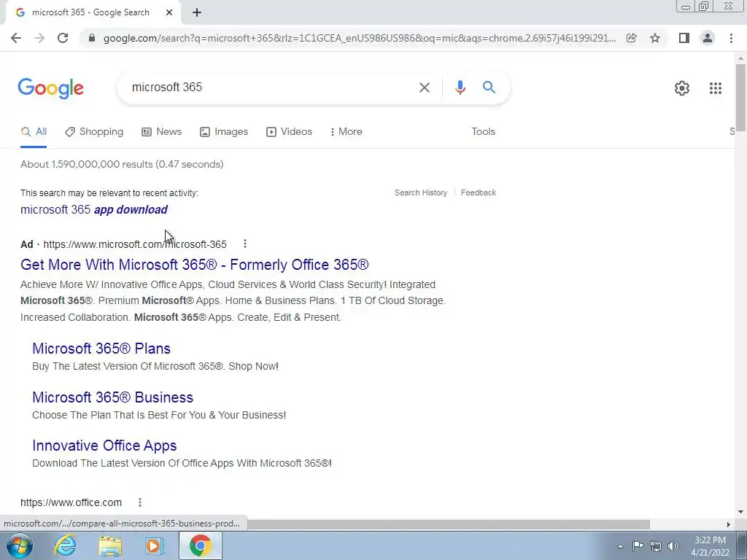Click the padlock site info icon
The height and width of the screenshot is (560, 747).
(92, 38)
